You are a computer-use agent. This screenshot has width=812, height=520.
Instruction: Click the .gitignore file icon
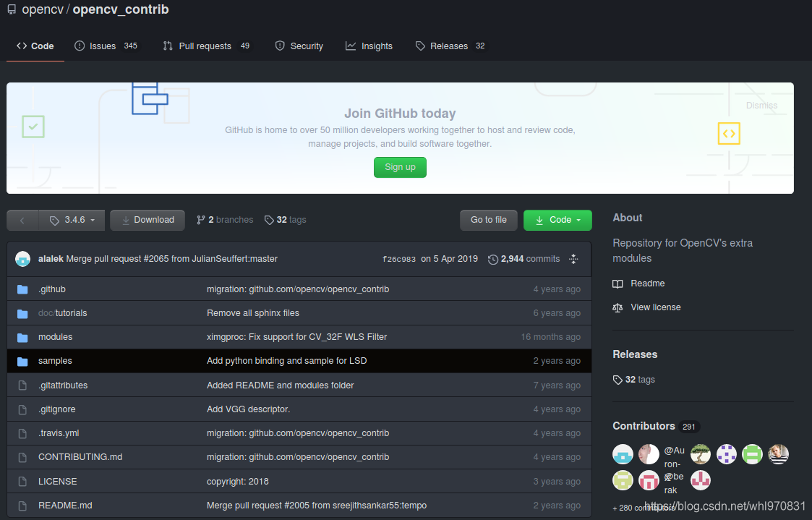click(x=22, y=409)
